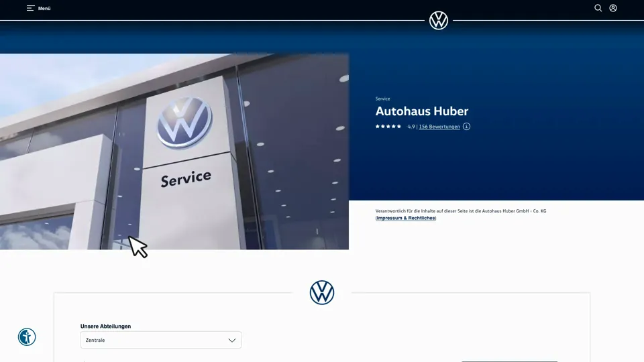Open Impressum & Rechtliches link

pos(405,218)
